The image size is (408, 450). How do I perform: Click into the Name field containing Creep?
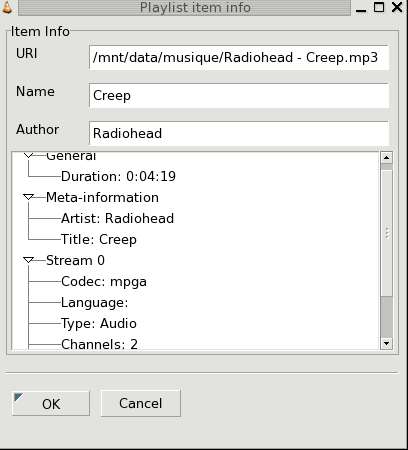239,96
